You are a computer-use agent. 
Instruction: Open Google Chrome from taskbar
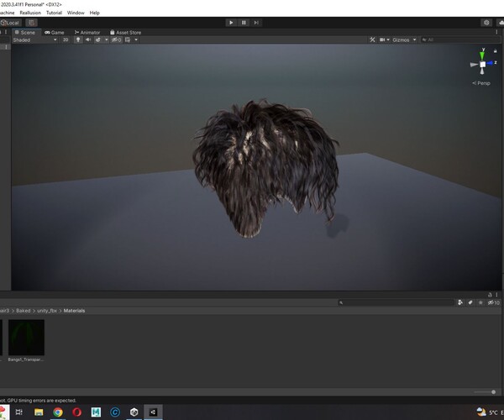[x=58, y=412]
